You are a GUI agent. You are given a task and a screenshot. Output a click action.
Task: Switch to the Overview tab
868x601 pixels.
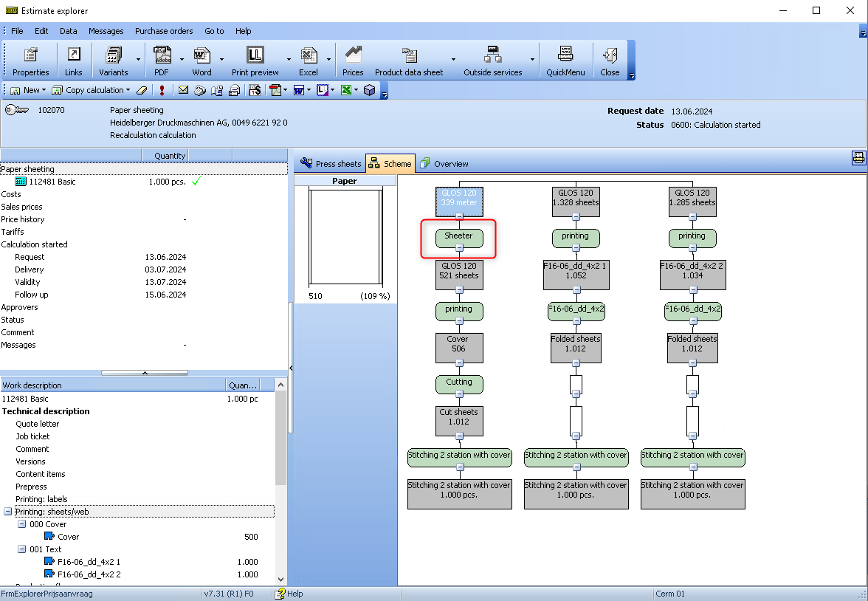pyautogui.click(x=444, y=164)
